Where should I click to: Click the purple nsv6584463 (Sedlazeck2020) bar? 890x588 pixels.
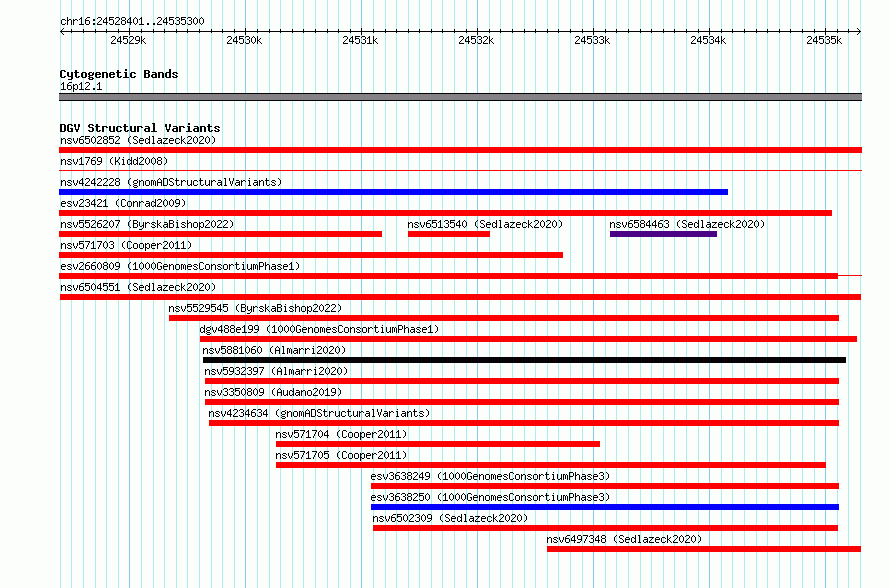[664, 234]
